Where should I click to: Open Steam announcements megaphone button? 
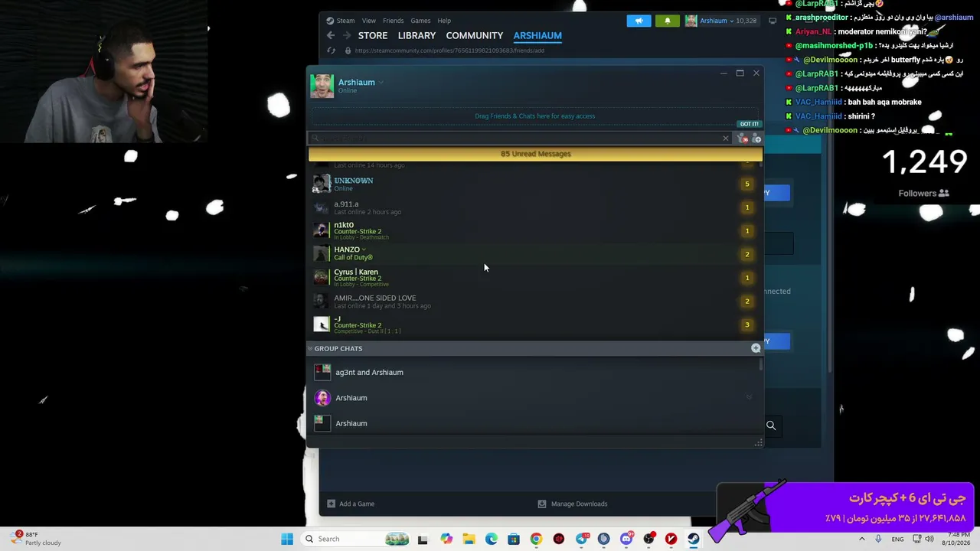pos(639,21)
